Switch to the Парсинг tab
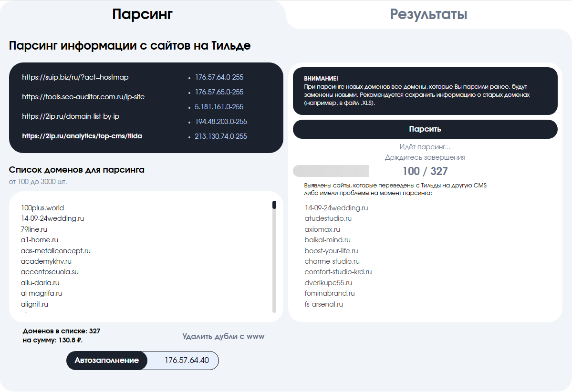 [x=142, y=15]
